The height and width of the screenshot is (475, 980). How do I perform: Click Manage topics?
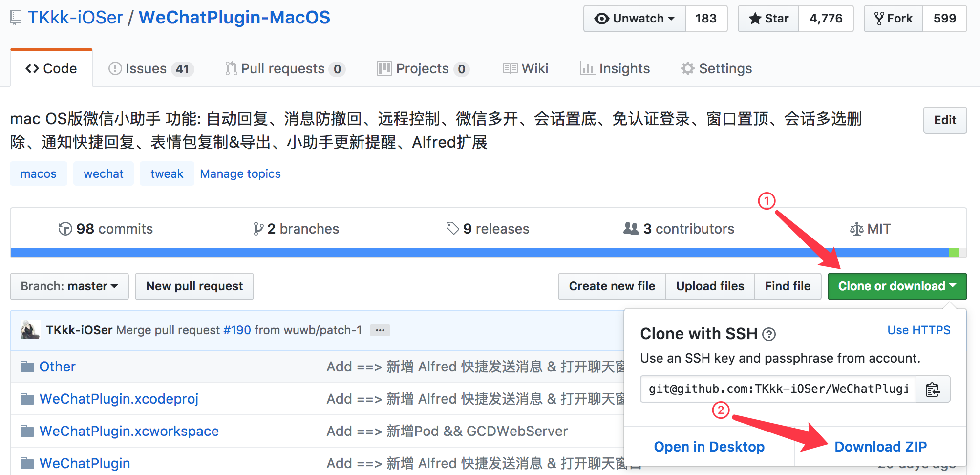[240, 174]
